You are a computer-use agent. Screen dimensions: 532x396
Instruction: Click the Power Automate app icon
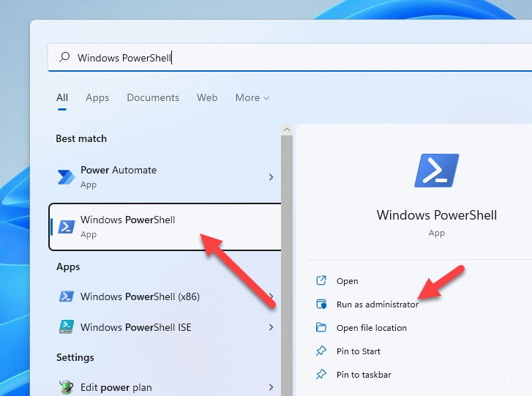coord(66,177)
